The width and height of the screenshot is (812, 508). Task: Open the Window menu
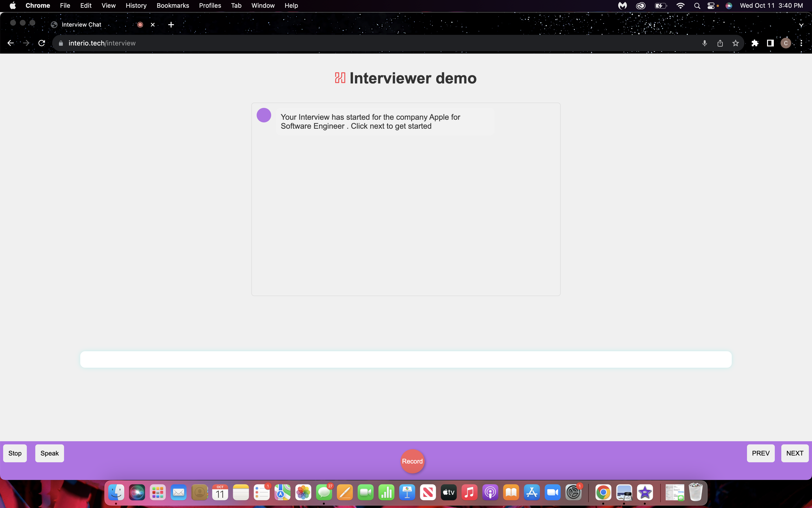(263, 5)
